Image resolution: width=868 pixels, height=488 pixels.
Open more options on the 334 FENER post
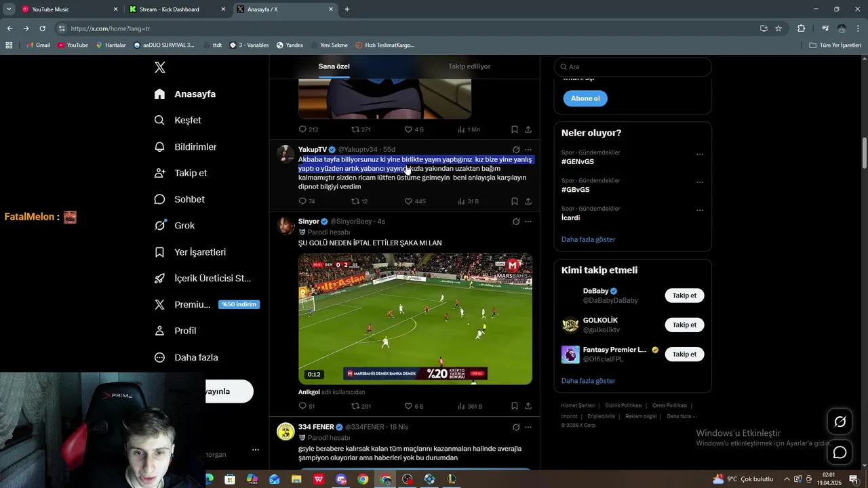pos(528,427)
